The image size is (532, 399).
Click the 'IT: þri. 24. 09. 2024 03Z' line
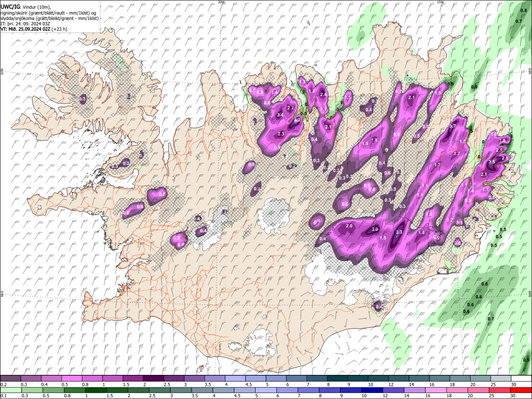click(24, 24)
